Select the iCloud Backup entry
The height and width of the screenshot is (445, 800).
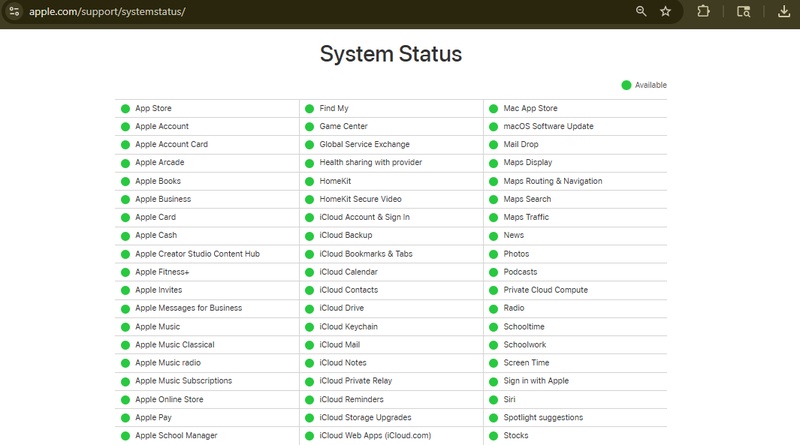tap(345, 235)
